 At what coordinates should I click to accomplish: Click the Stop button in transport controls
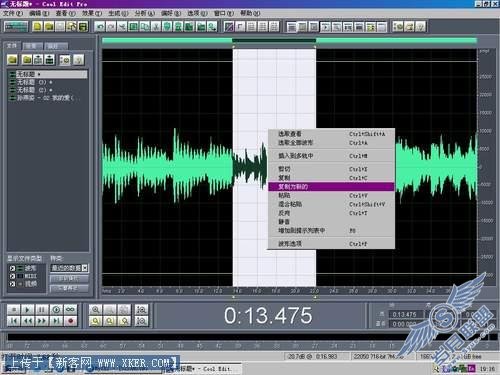[14, 310]
